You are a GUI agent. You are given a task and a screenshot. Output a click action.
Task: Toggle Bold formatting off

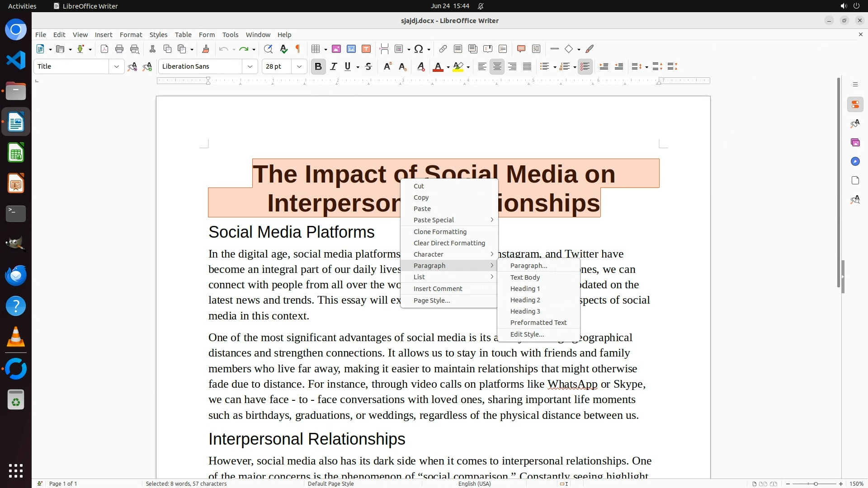click(x=318, y=66)
